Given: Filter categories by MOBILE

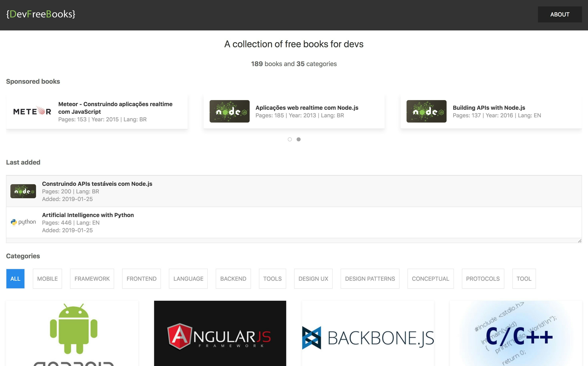Looking at the screenshot, I should 47,279.
